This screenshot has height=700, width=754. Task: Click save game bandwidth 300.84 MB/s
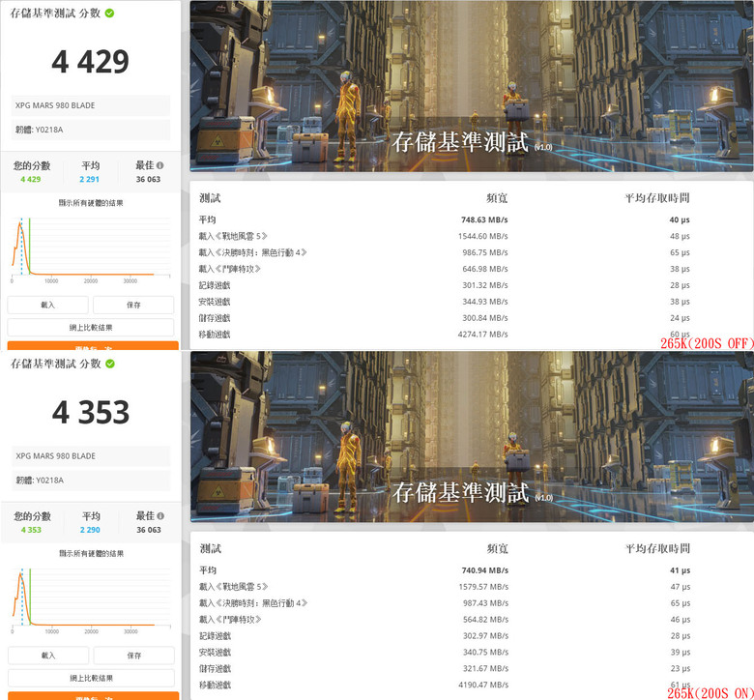[x=484, y=318]
